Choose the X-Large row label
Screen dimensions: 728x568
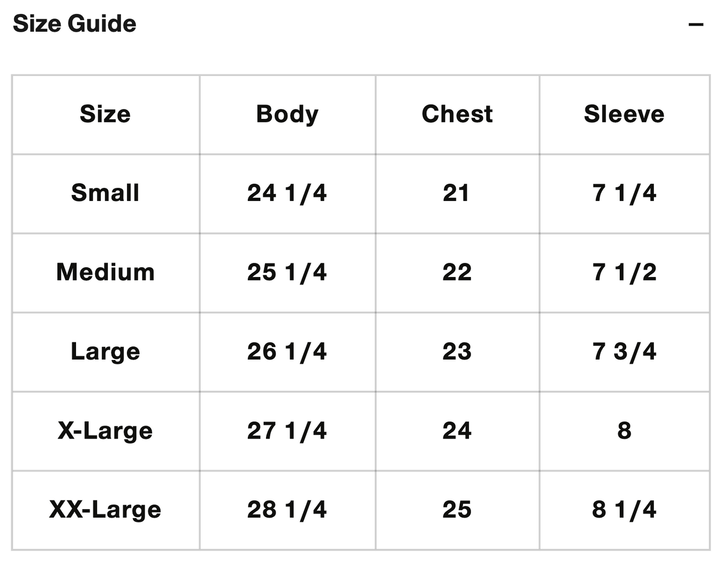(x=105, y=431)
